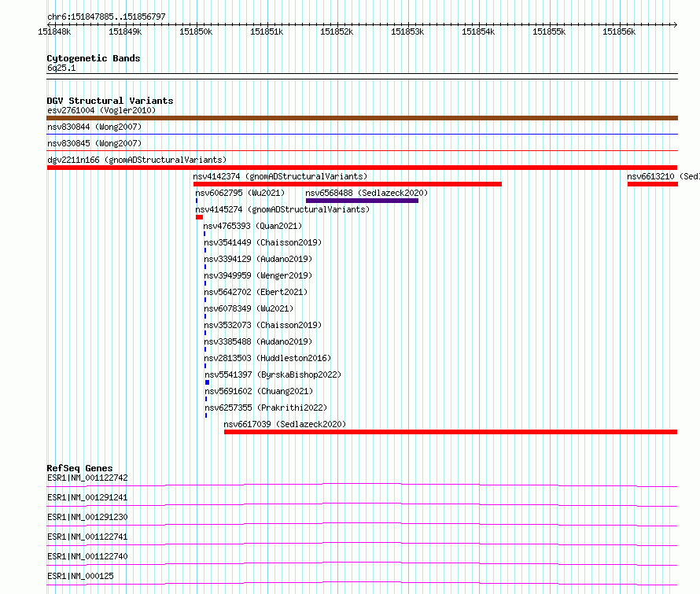Click the esv2761004 (Vogler2010) brown variant bar
The image size is (700, 594).
click(362, 118)
